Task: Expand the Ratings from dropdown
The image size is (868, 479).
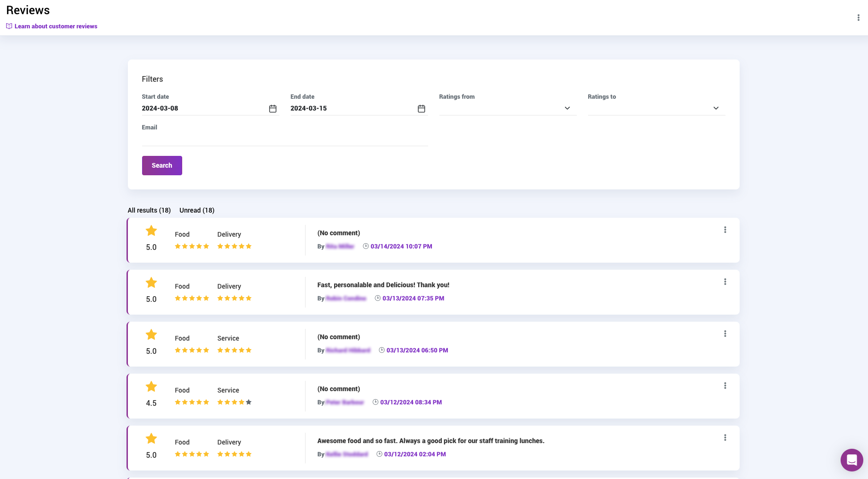Action: coord(507,108)
